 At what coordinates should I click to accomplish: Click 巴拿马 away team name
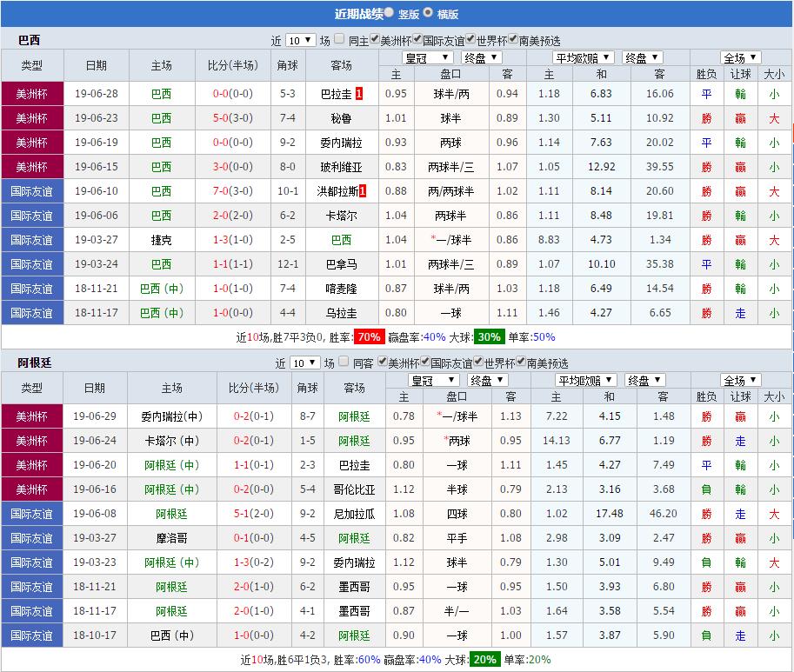point(341,263)
